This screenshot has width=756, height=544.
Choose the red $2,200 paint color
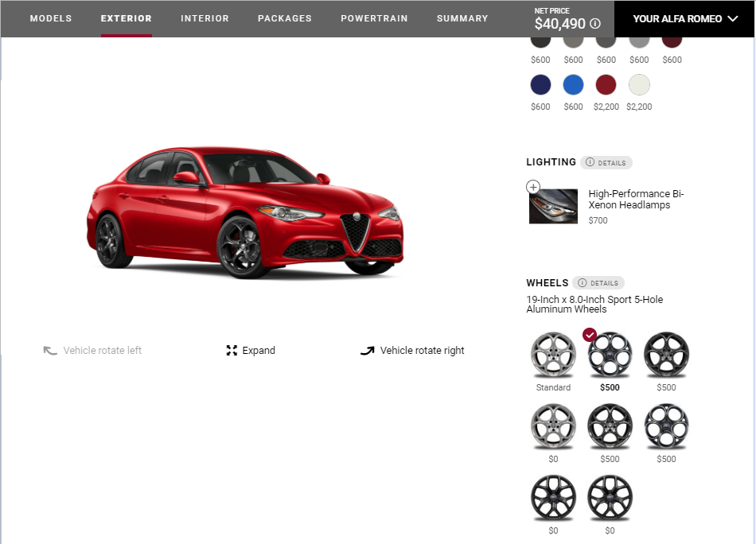point(606,85)
